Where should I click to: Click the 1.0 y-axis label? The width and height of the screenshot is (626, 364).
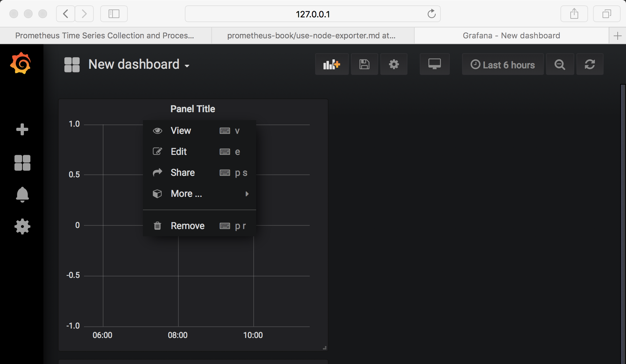(x=74, y=124)
